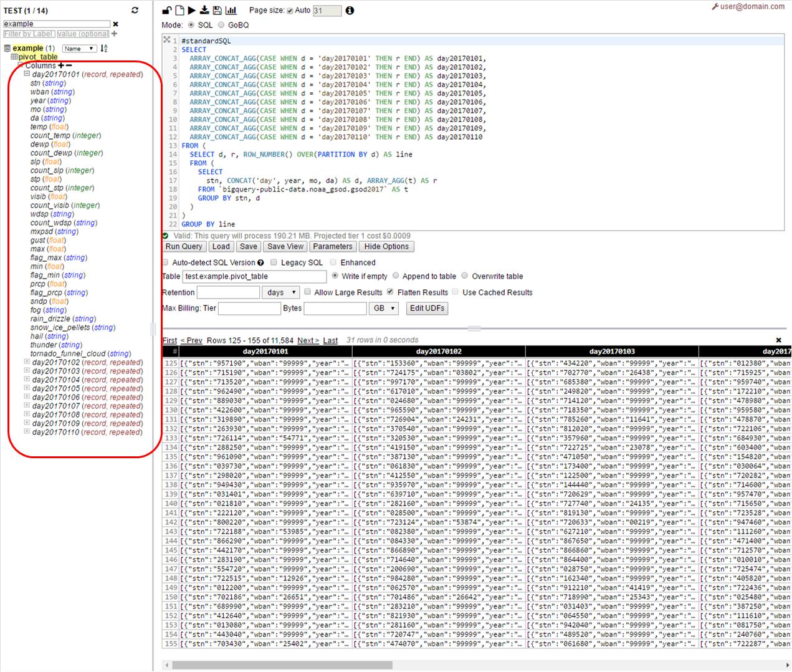
Task: Run query with the play icon
Action: pyautogui.click(x=191, y=10)
